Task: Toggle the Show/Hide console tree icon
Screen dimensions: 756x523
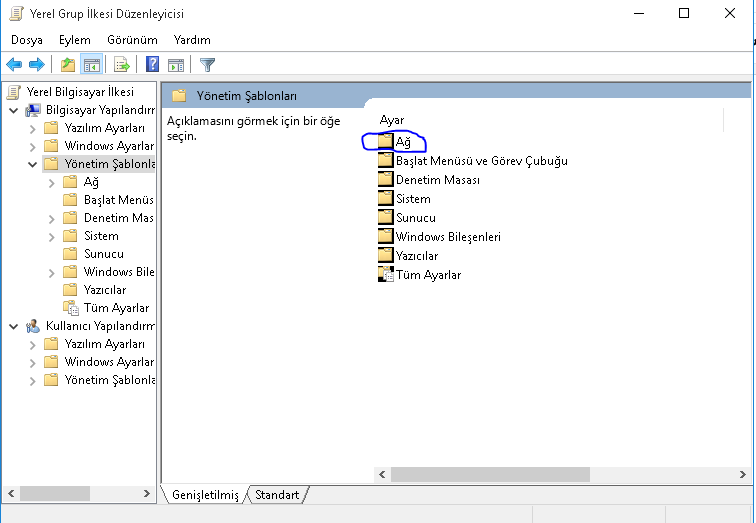Action: [x=92, y=64]
